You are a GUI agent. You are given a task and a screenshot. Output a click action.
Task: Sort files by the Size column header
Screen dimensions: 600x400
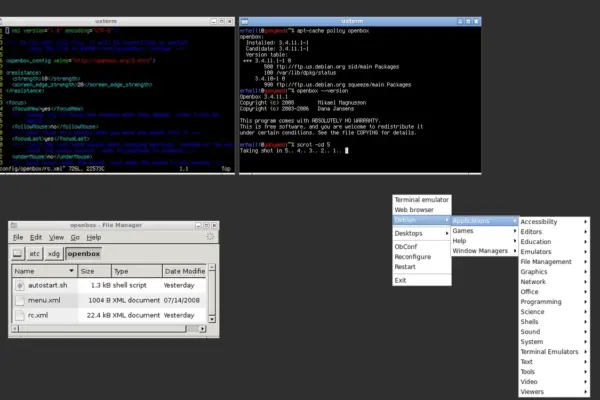[95, 271]
